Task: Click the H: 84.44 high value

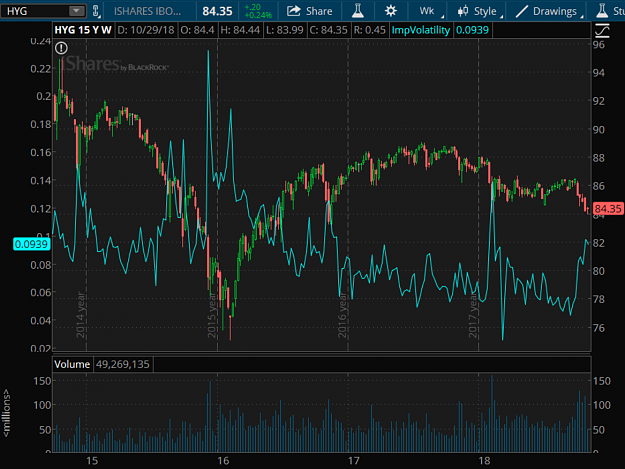Action: tap(240, 30)
